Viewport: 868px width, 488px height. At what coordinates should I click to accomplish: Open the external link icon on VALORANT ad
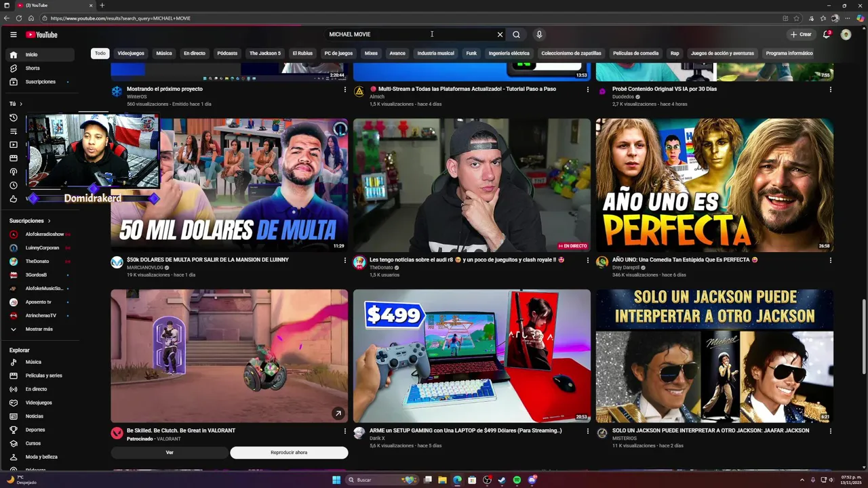tap(338, 413)
